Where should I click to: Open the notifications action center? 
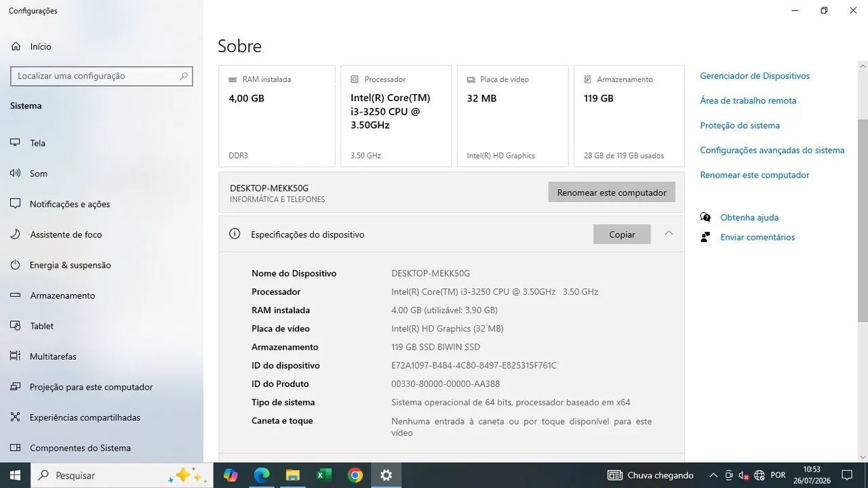[x=847, y=475]
